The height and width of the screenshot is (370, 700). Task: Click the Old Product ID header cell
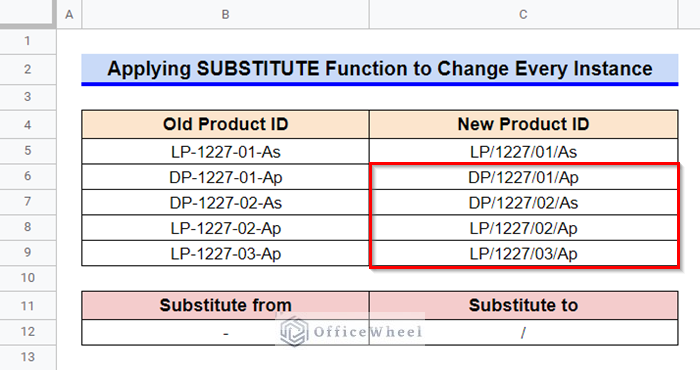click(225, 124)
